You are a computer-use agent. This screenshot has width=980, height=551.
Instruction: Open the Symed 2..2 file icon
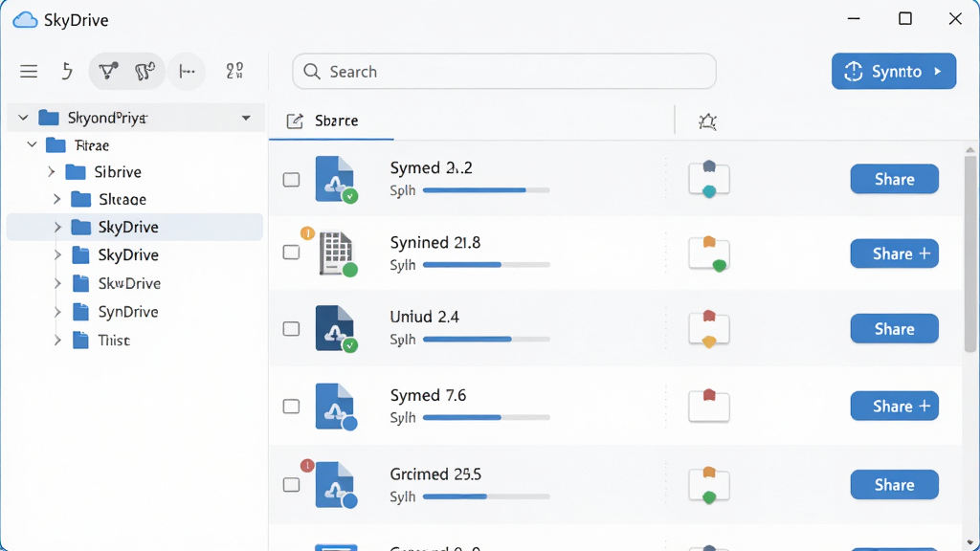tap(336, 180)
